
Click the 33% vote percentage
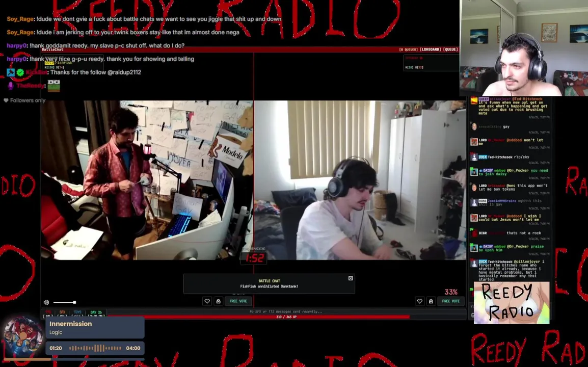(x=451, y=292)
